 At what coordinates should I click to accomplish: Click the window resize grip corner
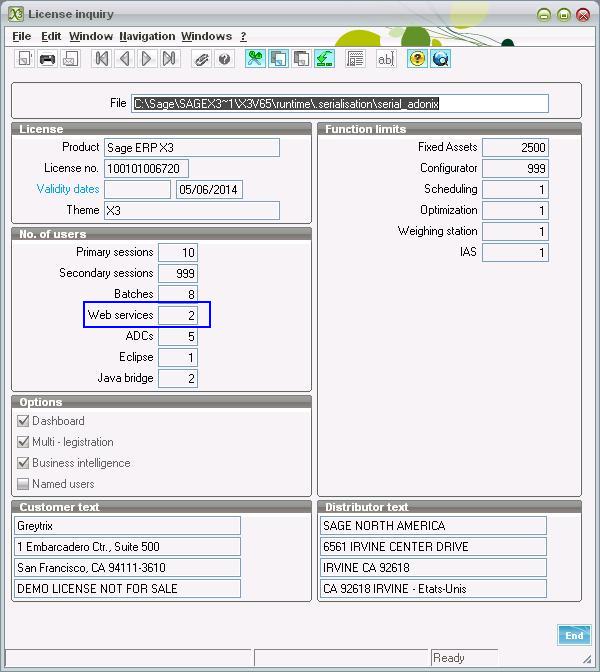coord(587,660)
